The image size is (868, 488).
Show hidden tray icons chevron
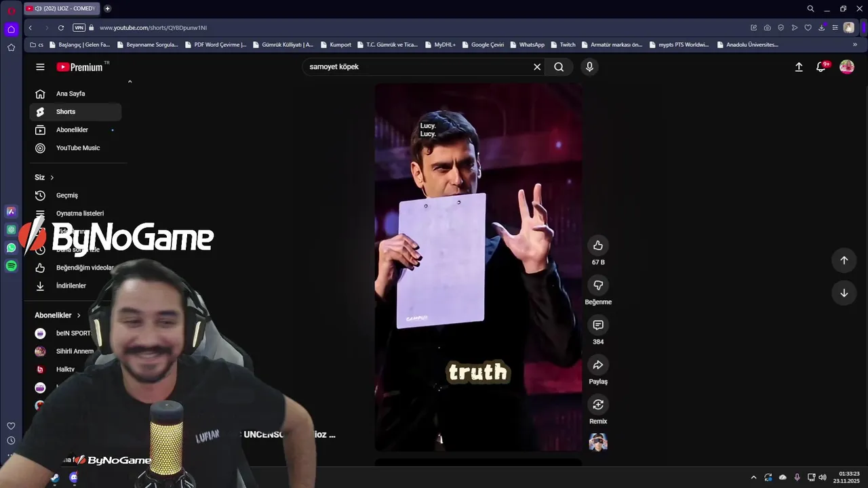pyautogui.click(x=753, y=477)
